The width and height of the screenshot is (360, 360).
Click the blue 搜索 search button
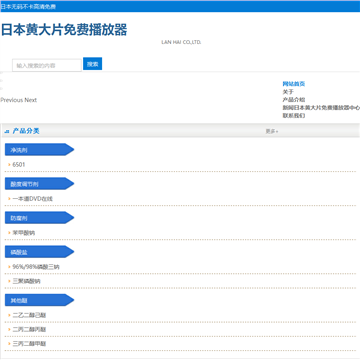[92, 64]
